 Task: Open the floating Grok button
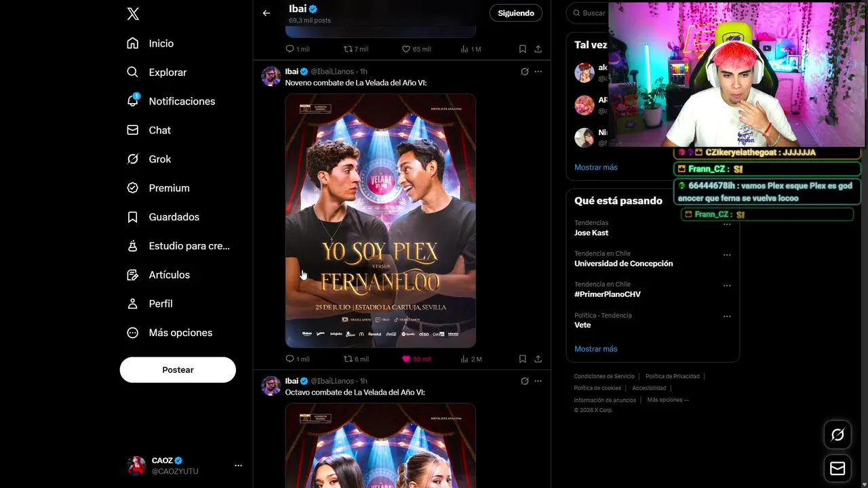(837, 435)
